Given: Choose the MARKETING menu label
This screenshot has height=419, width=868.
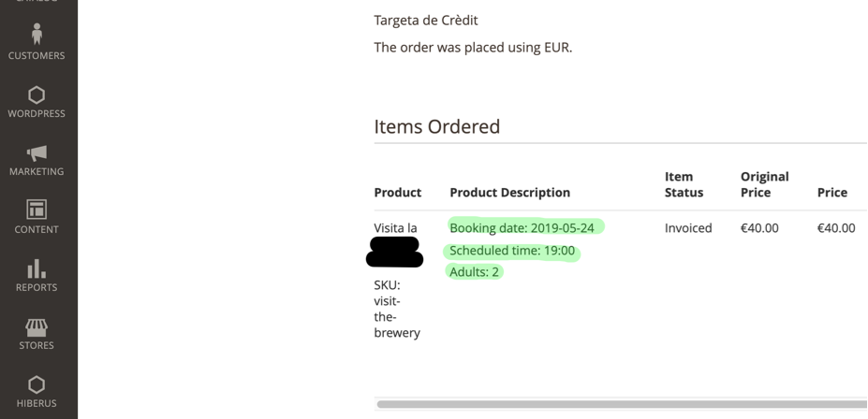Looking at the screenshot, I should click(x=37, y=172).
